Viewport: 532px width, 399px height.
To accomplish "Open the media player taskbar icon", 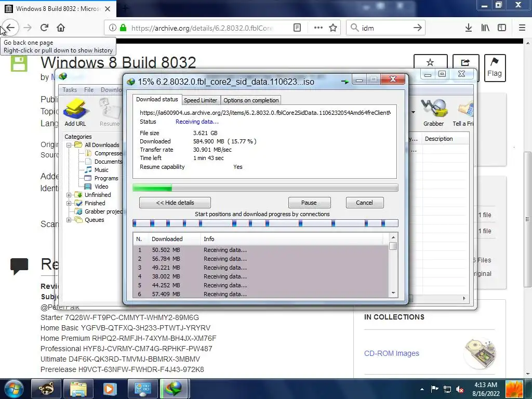I will click(110, 389).
